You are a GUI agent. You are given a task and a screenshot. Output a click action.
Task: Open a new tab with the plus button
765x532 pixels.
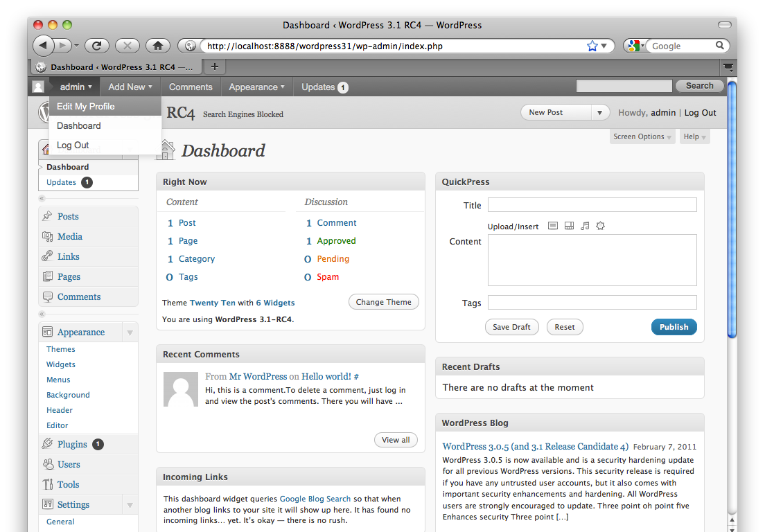point(214,66)
